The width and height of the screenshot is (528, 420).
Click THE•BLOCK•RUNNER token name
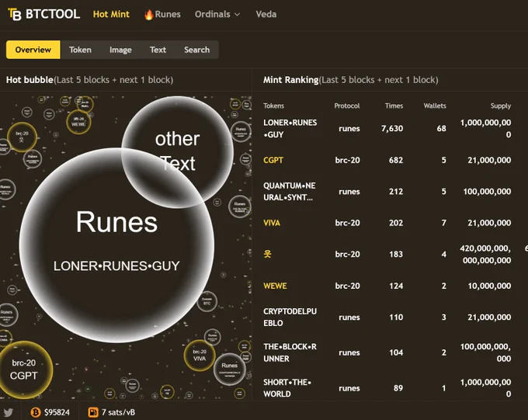tap(290, 352)
